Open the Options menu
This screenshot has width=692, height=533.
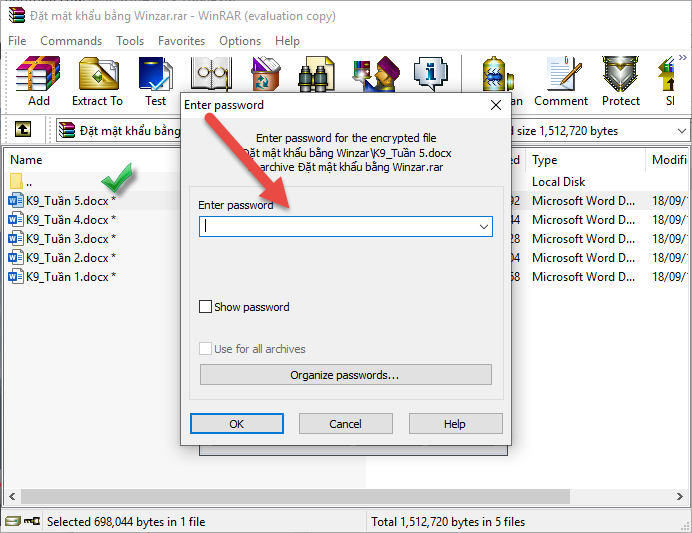[x=240, y=41]
